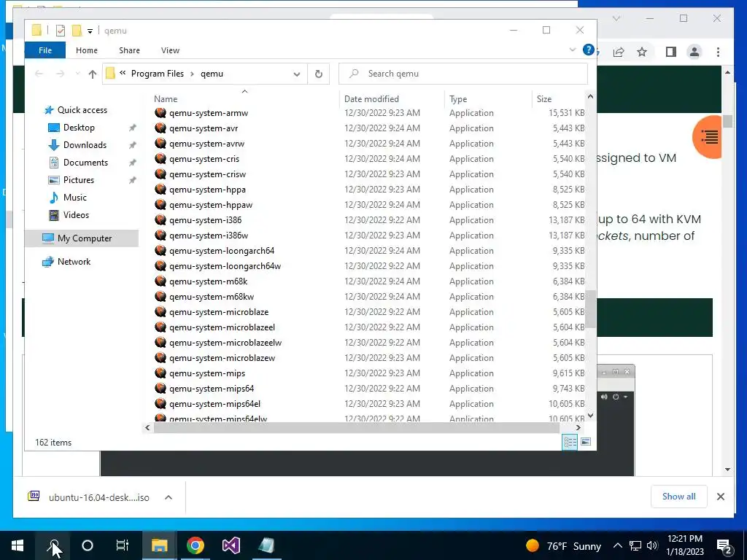Open Explorer help question mark icon
The image size is (747, 560).
(x=589, y=50)
